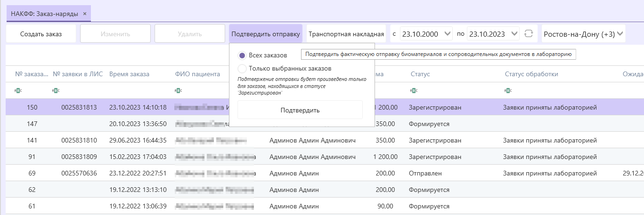Close the НАКФФ: Заказ-наряды tab
Screen dimensions: 644x215
(85, 14)
